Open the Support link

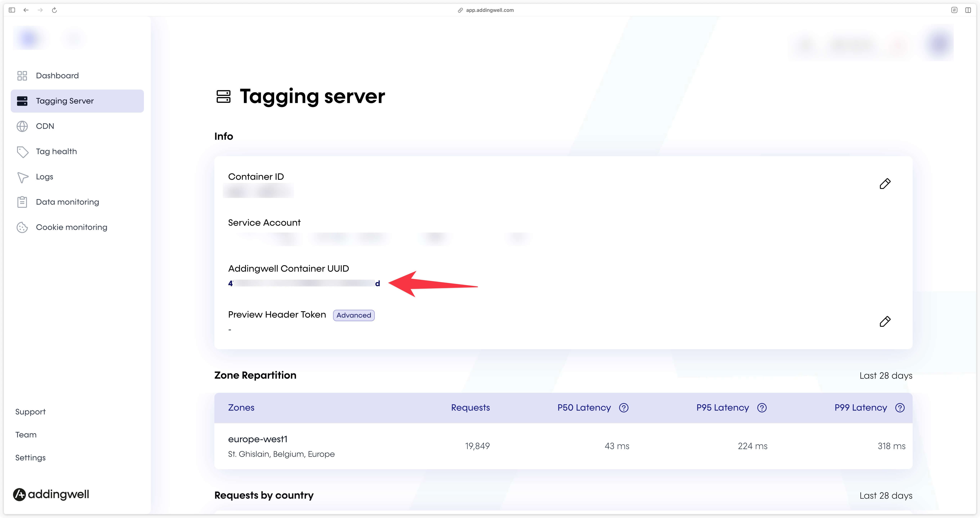[30, 412]
